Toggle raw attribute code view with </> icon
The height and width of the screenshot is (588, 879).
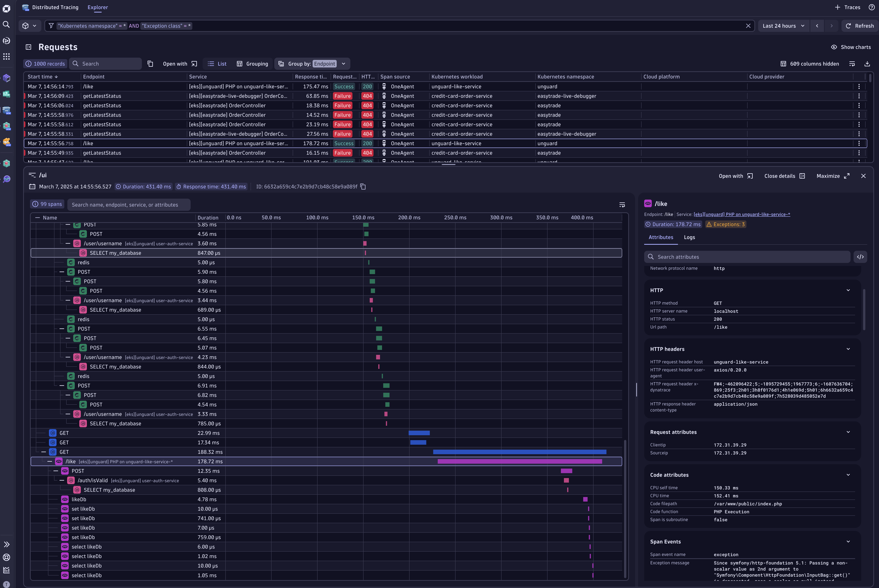[861, 256]
